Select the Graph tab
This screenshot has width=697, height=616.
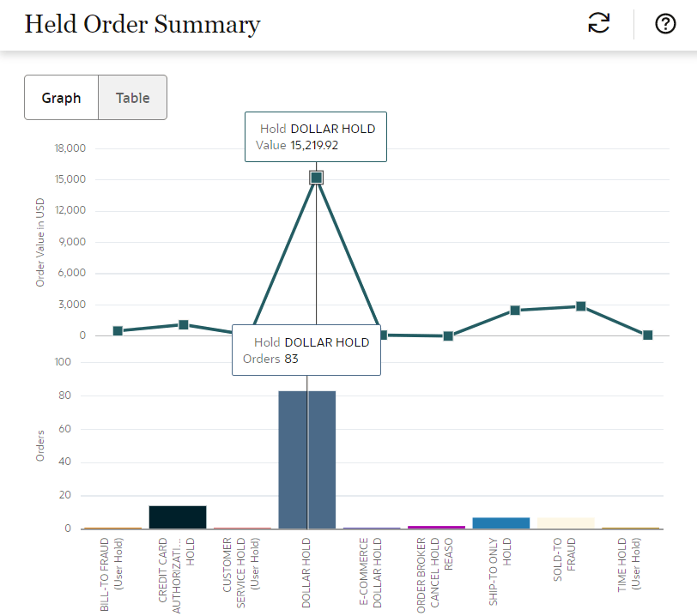[x=61, y=97]
